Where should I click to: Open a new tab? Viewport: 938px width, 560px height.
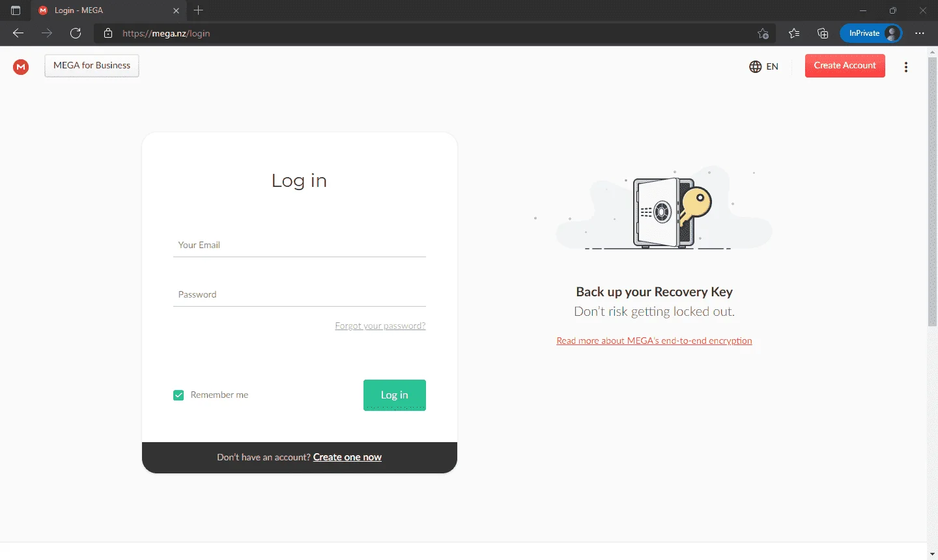point(199,10)
